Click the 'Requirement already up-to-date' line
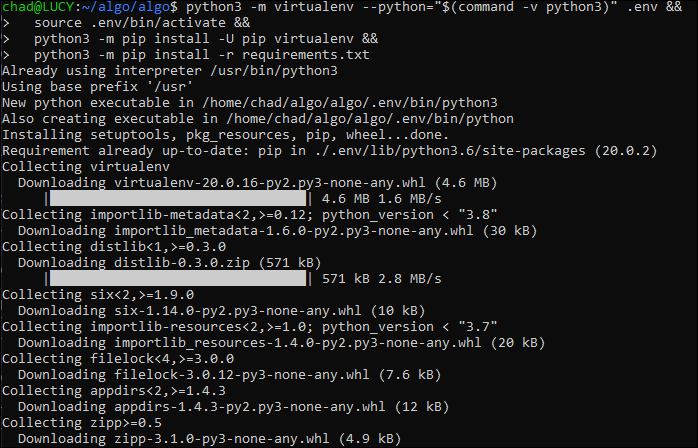The image size is (698, 448). 329,151
